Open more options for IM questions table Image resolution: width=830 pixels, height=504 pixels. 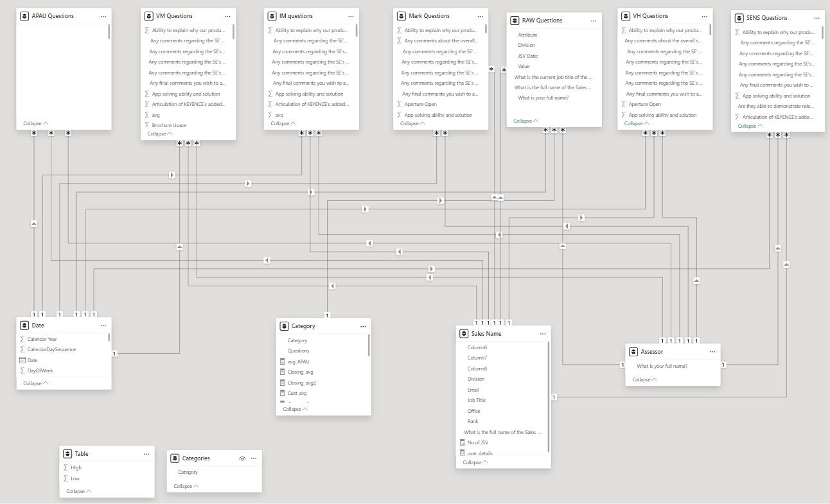click(351, 15)
